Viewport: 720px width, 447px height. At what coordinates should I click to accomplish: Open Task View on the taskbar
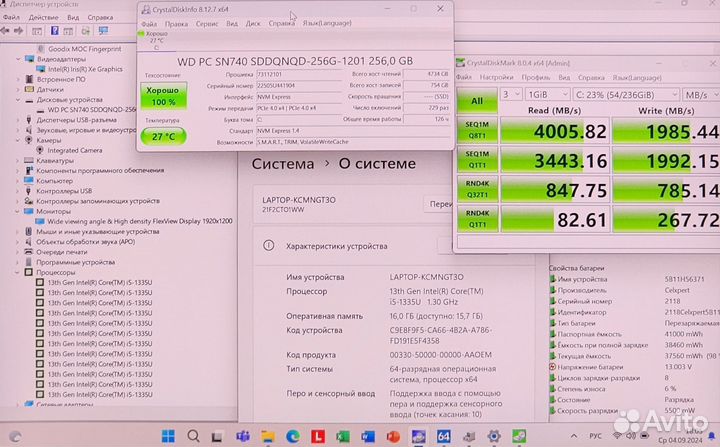click(217, 436)
